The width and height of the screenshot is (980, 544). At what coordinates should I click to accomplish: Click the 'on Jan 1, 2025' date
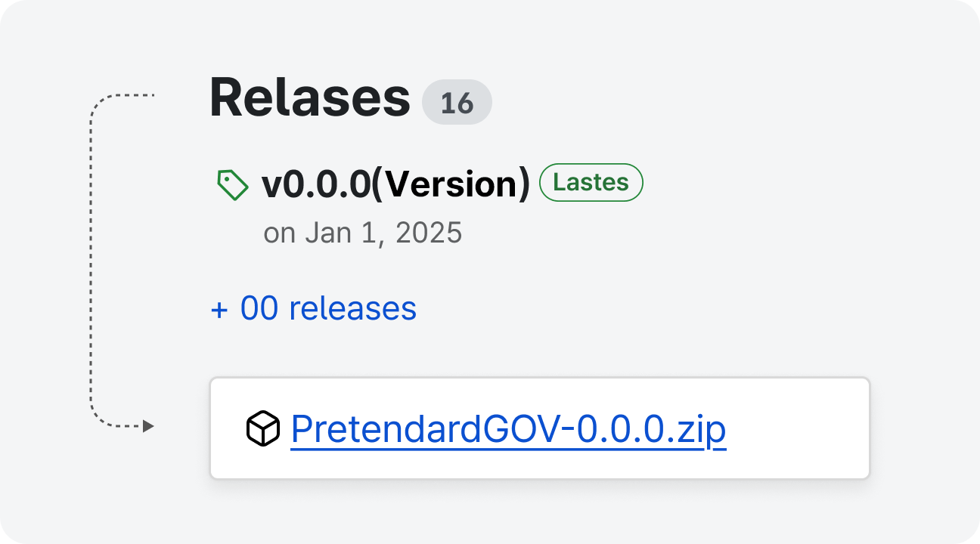point(362,233)
